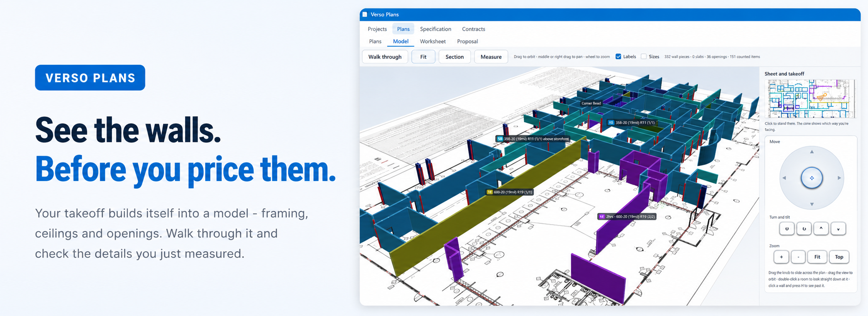Click the '2hrs - 600-20 (19mil) R19 (2/2)' wall label
This screenshot has width=868, height=316.
tap(627, 217)
